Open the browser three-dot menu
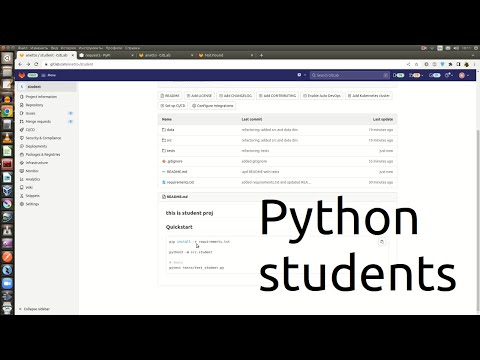This screenshot has width=480, height=360. (x=474, y=64)
